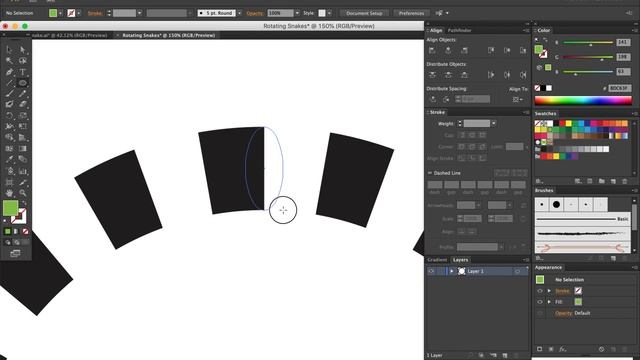Toggle Dashed Line checkbox
Image resolution: width=640 pixels, height=360 pixels.
coord(430,173)
